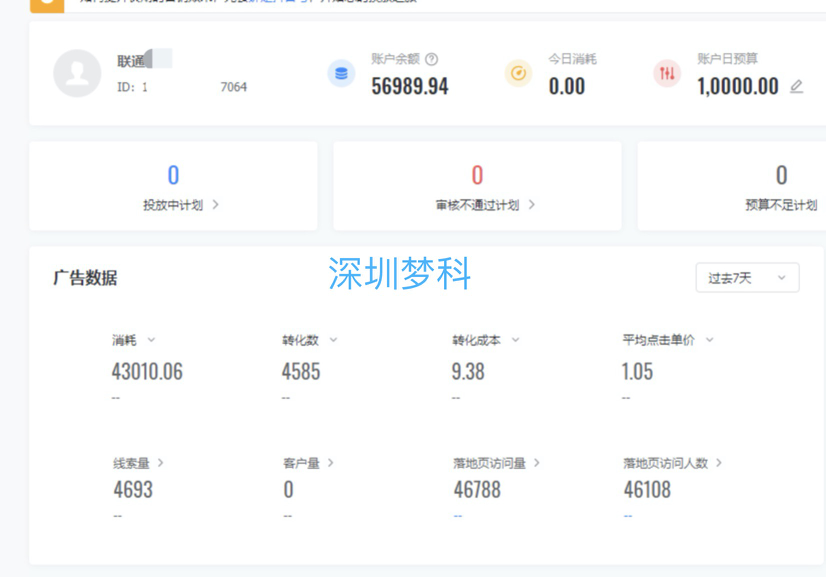Image resolution: width=826 pixels, height=577 pixels.
Task: Open the 消耗 metric dropdown
Action: point(150,340)
